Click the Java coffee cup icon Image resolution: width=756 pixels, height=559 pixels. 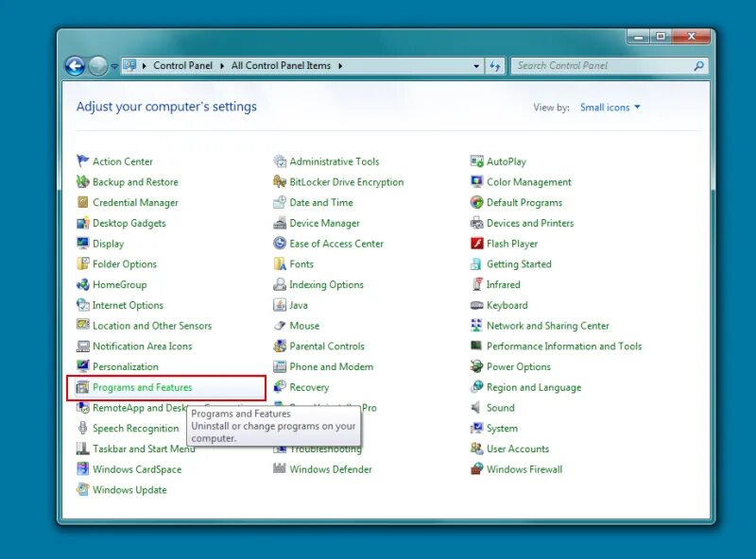click(x=280, y=305)
